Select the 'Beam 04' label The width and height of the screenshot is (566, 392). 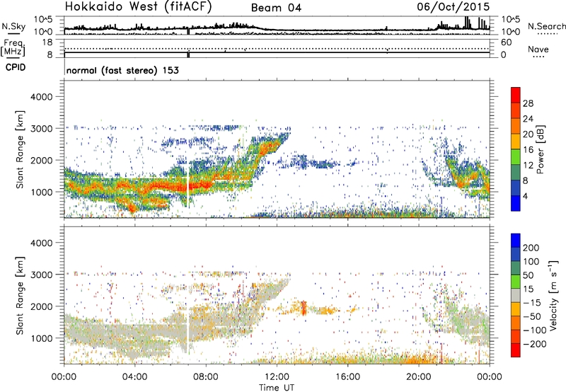coord(276,8)
